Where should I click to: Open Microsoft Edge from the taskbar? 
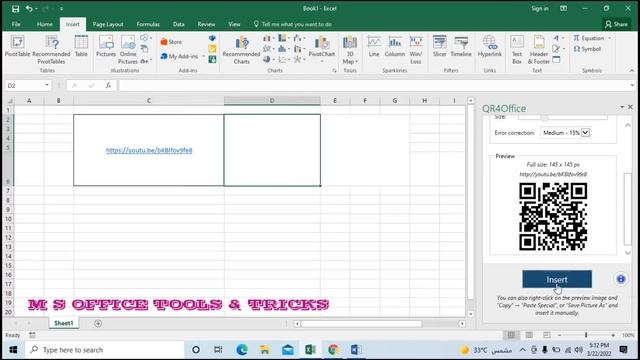(x=242, y=350)
